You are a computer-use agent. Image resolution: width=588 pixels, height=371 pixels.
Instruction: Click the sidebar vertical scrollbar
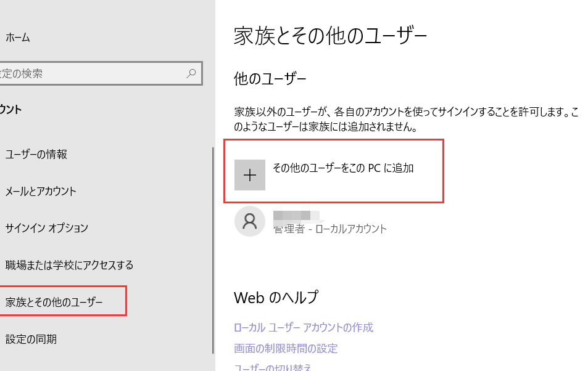click(x=213, y=247)
